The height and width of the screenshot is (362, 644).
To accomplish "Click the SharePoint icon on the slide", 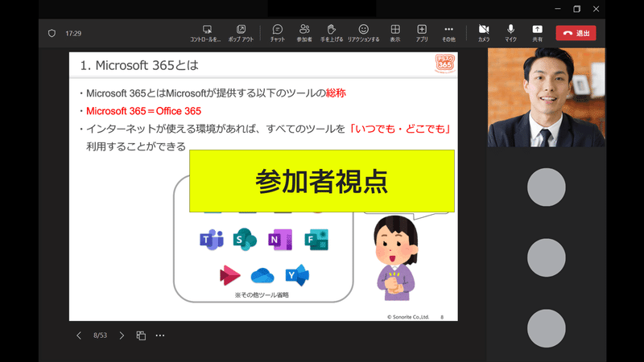I will point(245,239).
